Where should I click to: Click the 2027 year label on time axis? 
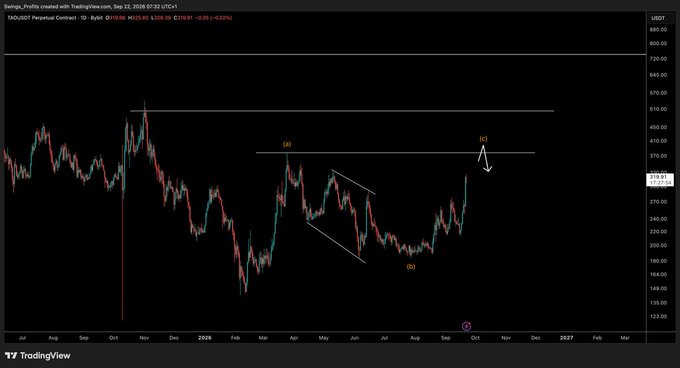pyautogui.click(x=566, y=338)
